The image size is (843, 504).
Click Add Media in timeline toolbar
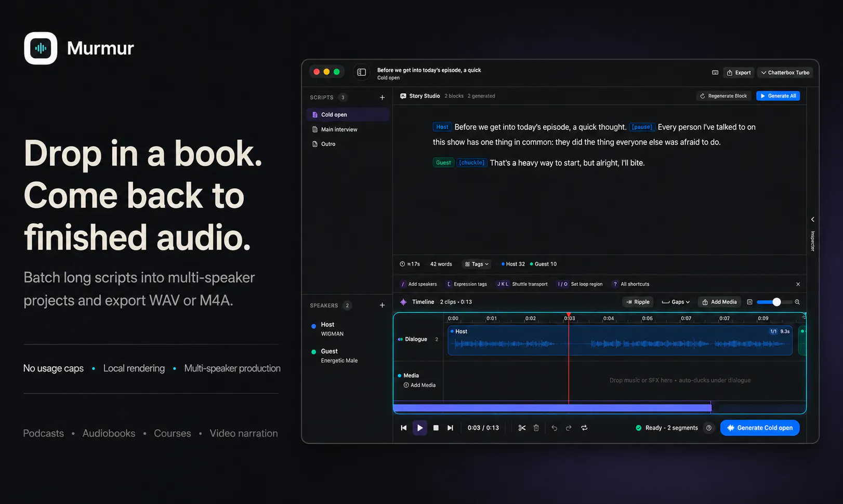(x=719, y=302)
